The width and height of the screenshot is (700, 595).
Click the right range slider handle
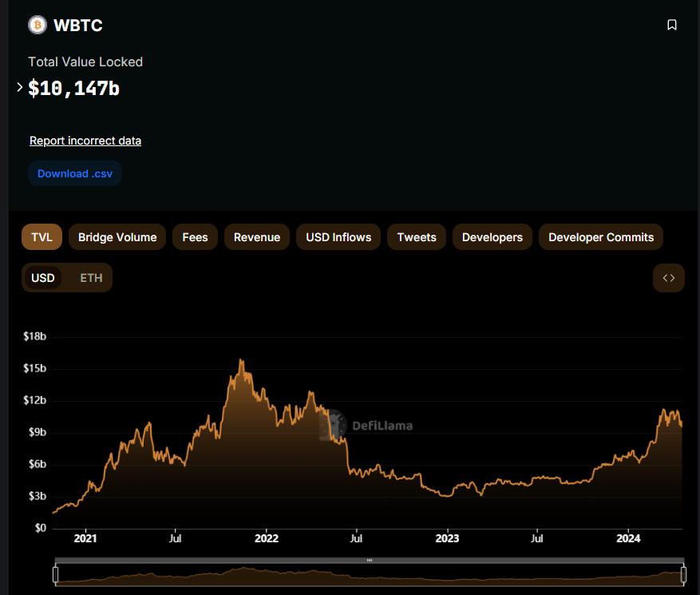[683, 574]
